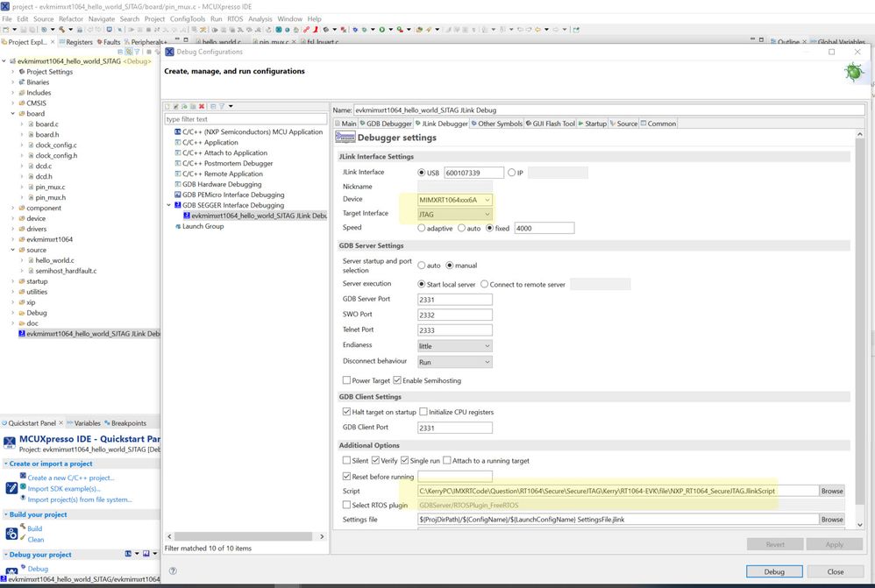This screenshot has height=588, width=875.
Task: Switch to the Startup tab
Action: click(593, 124)
